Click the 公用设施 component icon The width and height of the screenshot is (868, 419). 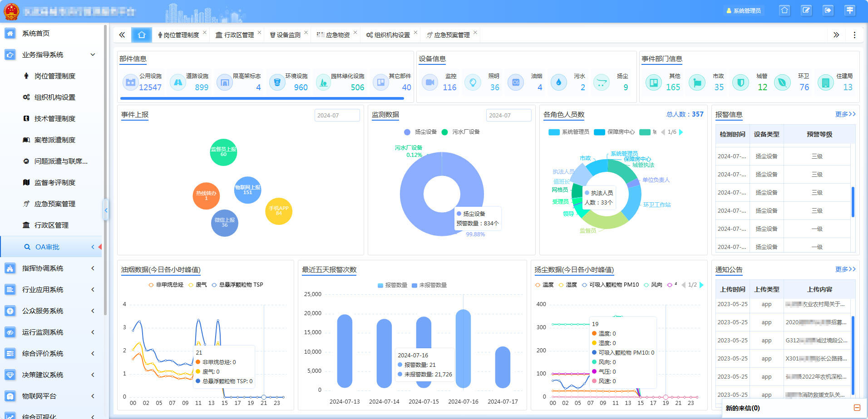[131, 83]
